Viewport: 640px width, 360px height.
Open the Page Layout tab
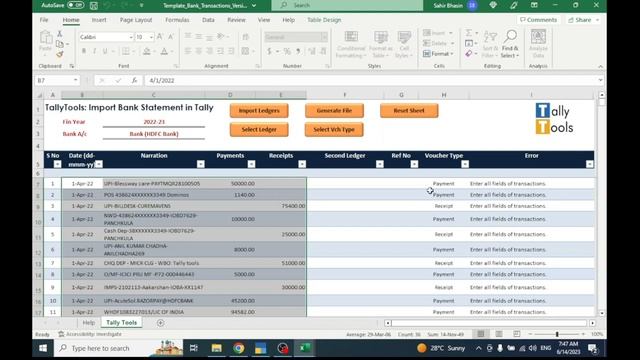point(136,20)
